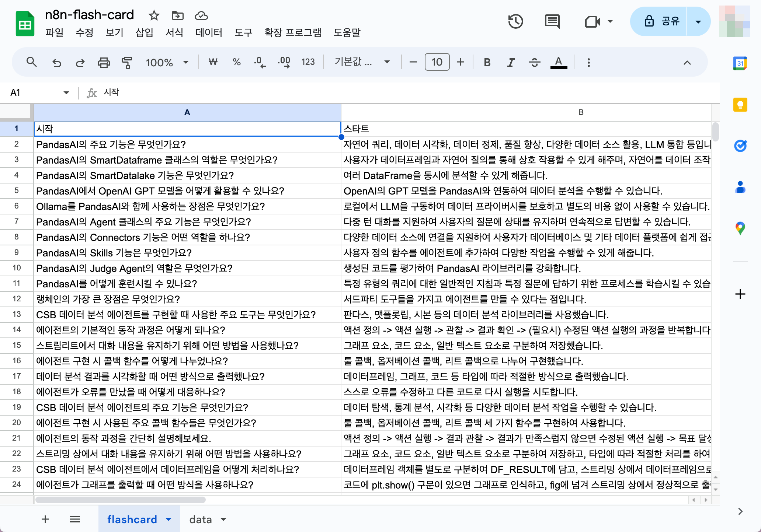
Task: Increase font size plus button
Action: point(461,62)
